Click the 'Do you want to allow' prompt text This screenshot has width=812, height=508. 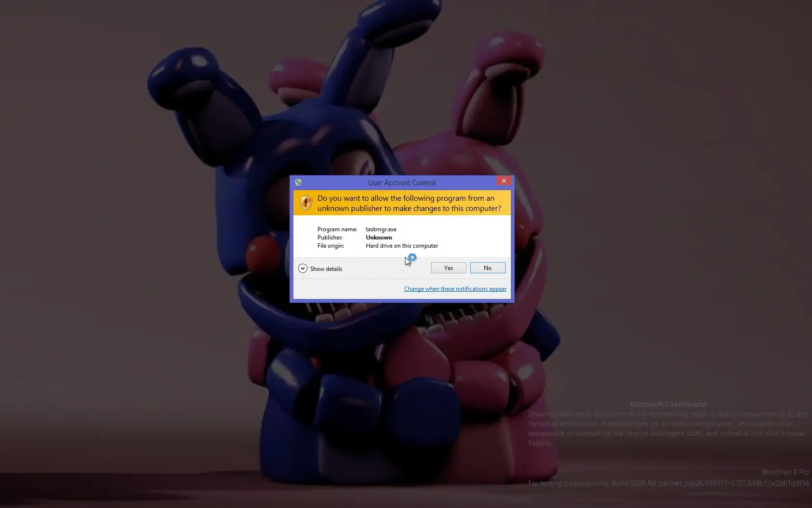point(409,203)
